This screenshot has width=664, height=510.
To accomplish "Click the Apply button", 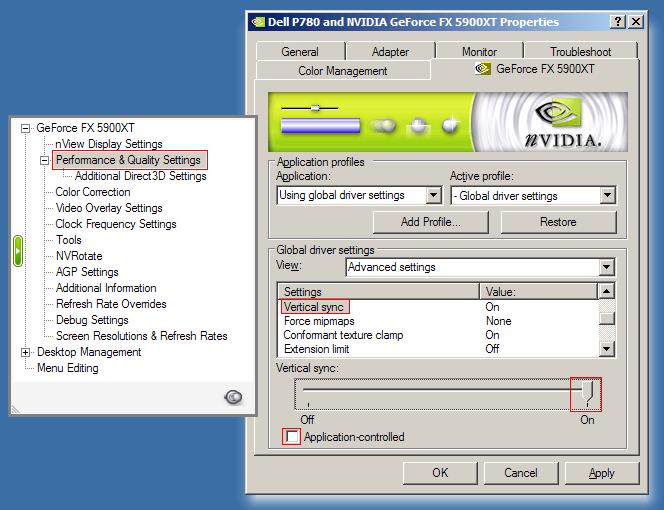I will point(602,473).
